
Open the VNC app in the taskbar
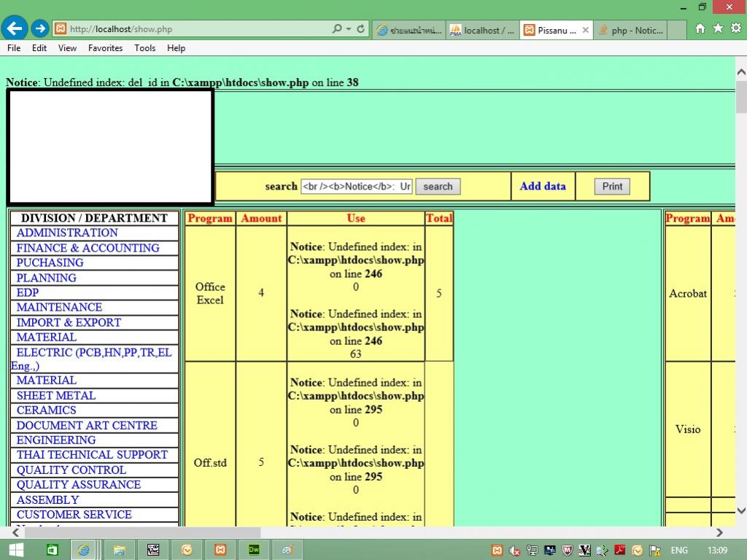[153, 550]
